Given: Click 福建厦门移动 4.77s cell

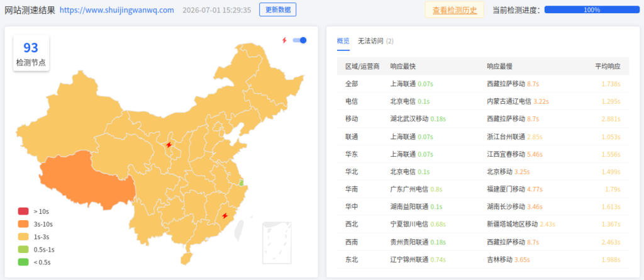Looking at the screenshot, I should pyautogui.click(x=514, y=189).
